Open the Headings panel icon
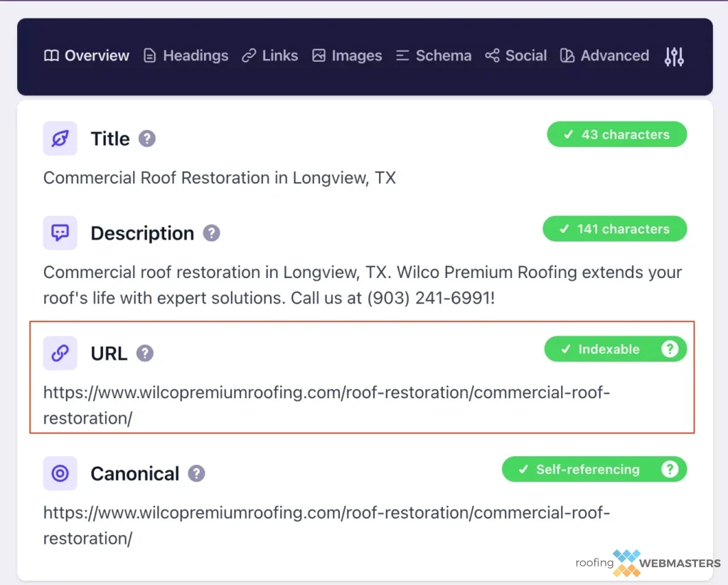This screenshot has width=728, height=585. pos(149,55)
